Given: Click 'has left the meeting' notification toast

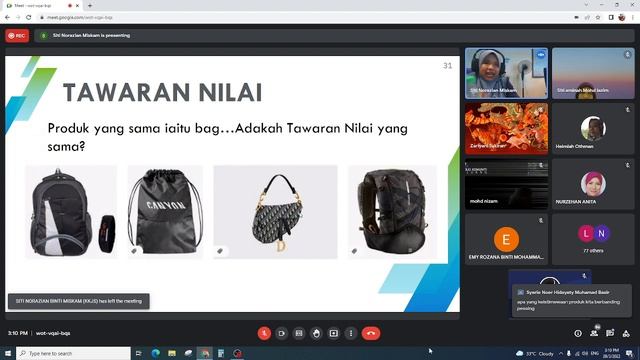Looking at the screenshot, I should (79, 301).
